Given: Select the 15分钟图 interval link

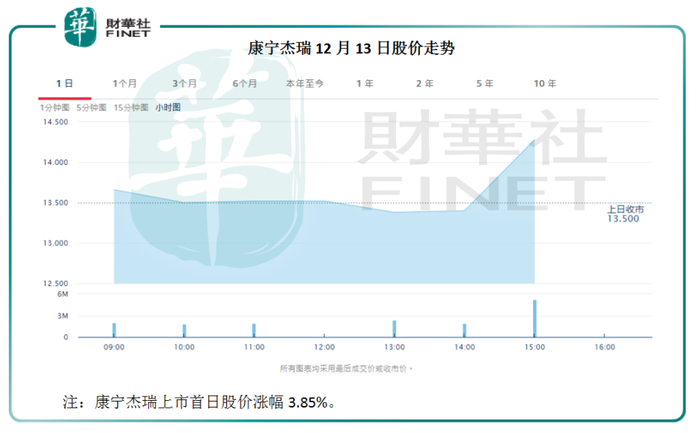Looking at the screenshot, I should (131, 108).
